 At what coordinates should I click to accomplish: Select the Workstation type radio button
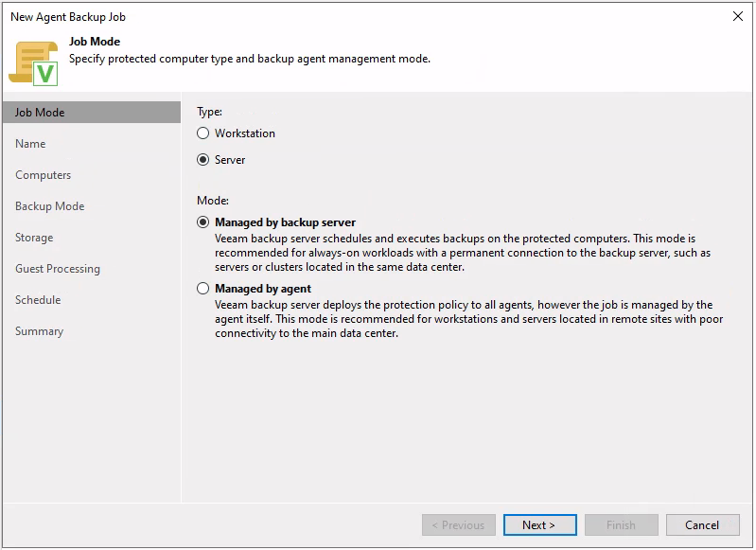coord(203,133)
